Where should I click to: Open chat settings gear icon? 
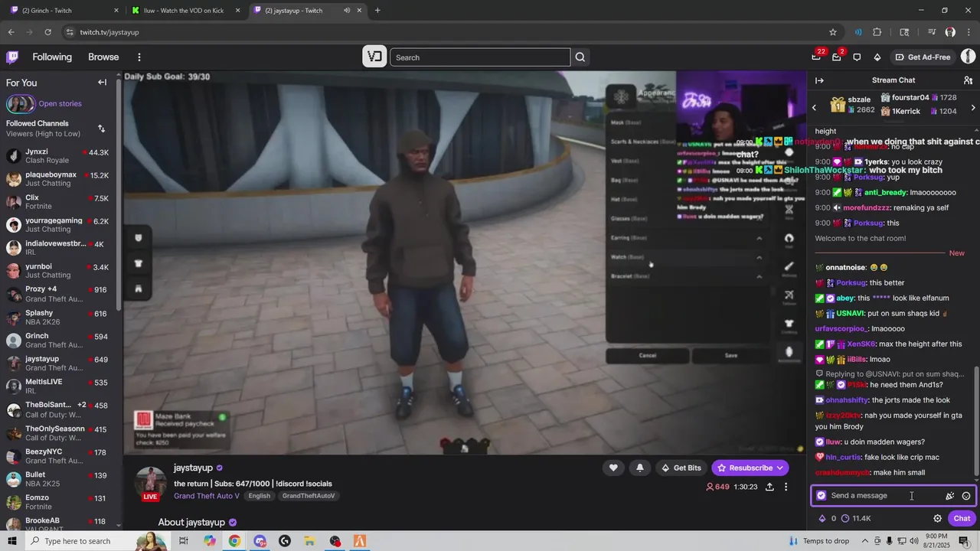937,518
